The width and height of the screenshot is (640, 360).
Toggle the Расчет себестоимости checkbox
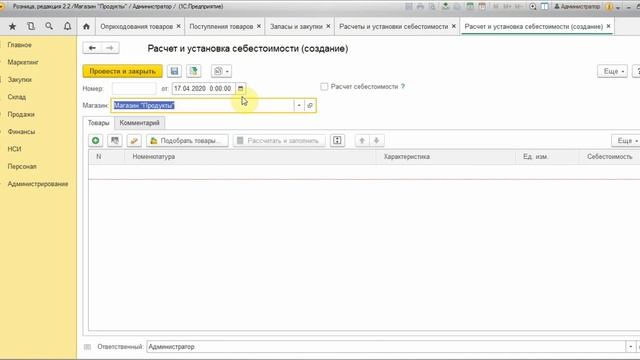[324, 87]
